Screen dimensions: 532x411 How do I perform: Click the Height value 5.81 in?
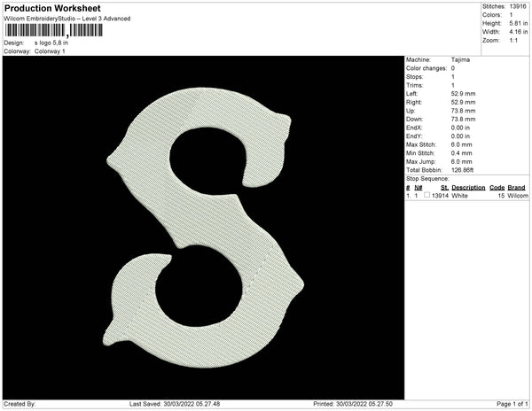519,23
